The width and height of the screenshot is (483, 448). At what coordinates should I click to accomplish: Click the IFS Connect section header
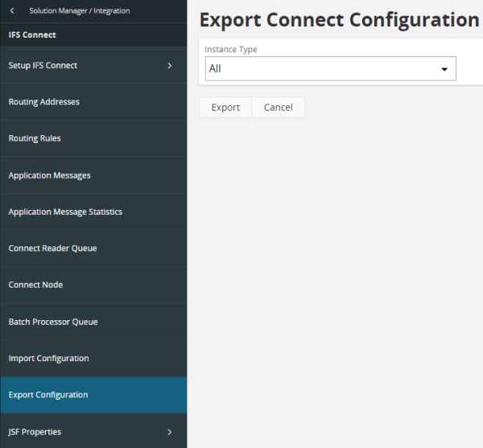[x=32, y=35]
